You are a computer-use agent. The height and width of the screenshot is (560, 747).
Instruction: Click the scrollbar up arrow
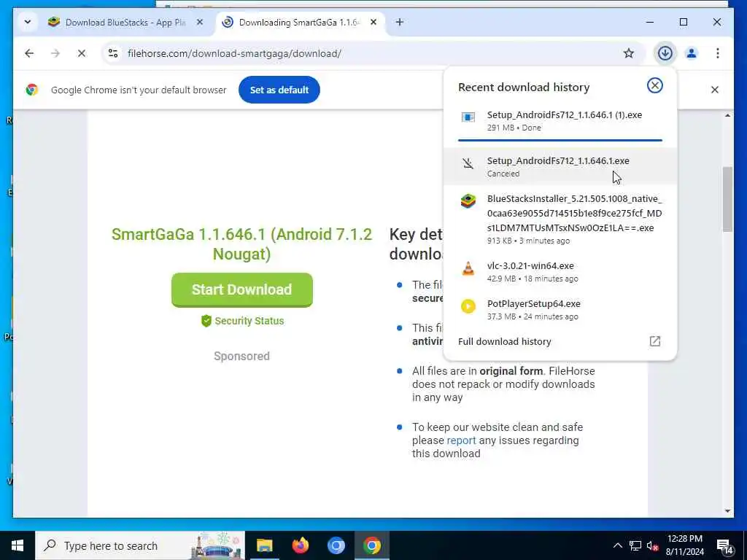[727, 115]
